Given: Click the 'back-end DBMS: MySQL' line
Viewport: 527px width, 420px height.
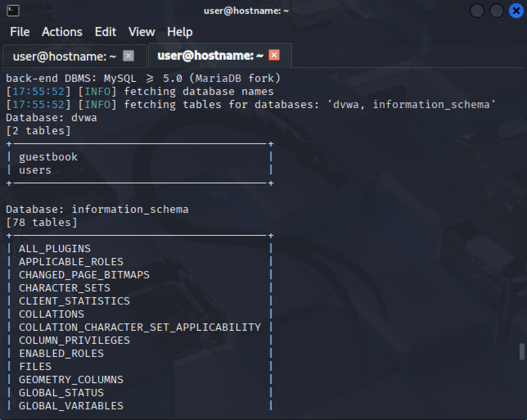Looking at the screenshot, I should tap(143, 78).
